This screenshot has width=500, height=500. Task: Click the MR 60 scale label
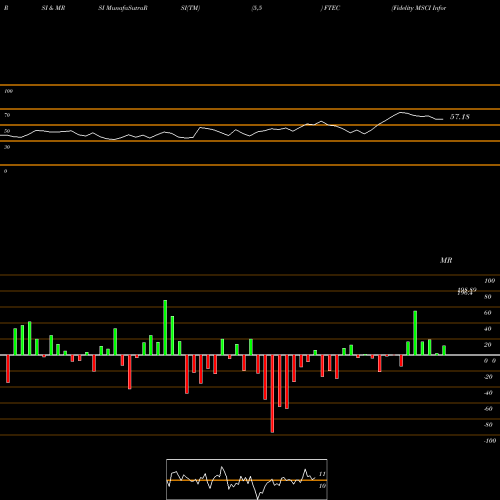pos(487,313)
